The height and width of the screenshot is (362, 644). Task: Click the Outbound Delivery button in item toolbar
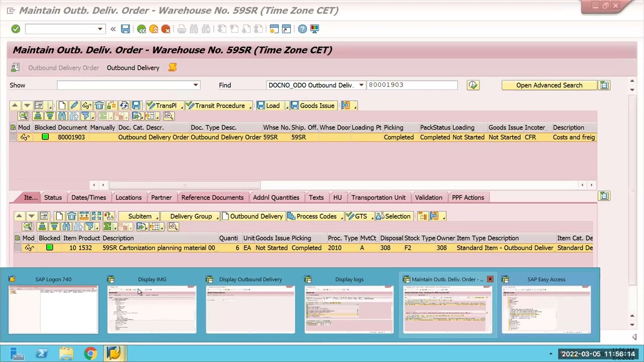253,216
